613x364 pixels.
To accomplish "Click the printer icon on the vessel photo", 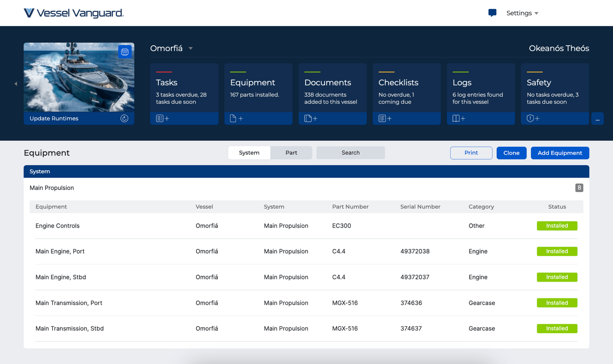I will coord(125,51).
